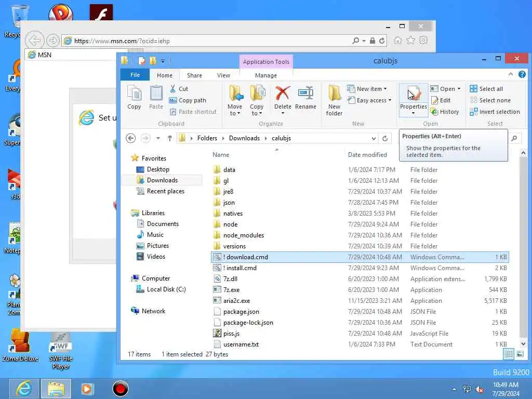Expand the Properties dropdown arrow
The image size is (532, 399).
413,113
